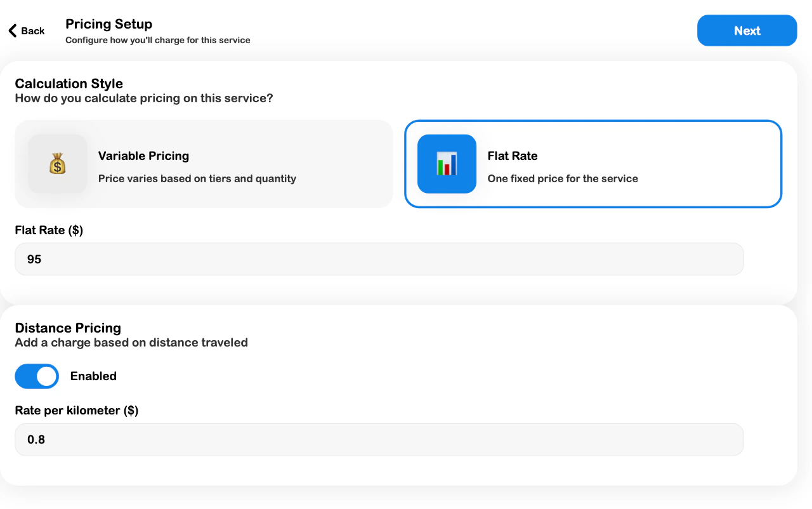
Task: Select the Flat Rate card title
Action: pyautogui.click(x=513, y=156)
